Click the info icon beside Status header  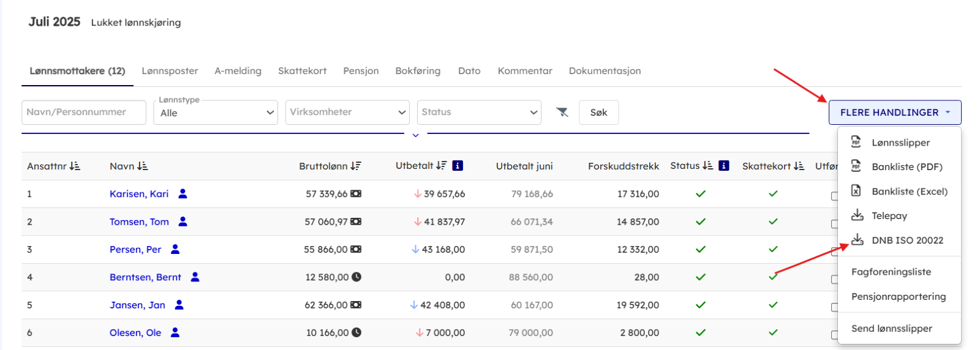tap(724, 166)
